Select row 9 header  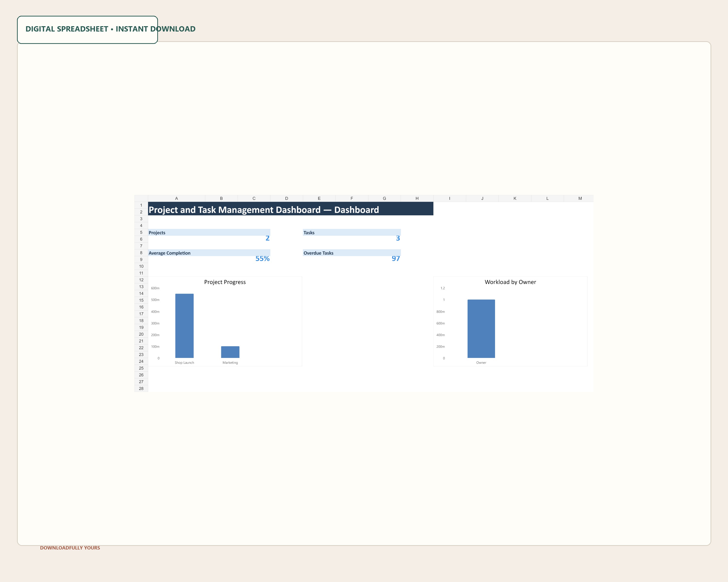tap(141, 259)
